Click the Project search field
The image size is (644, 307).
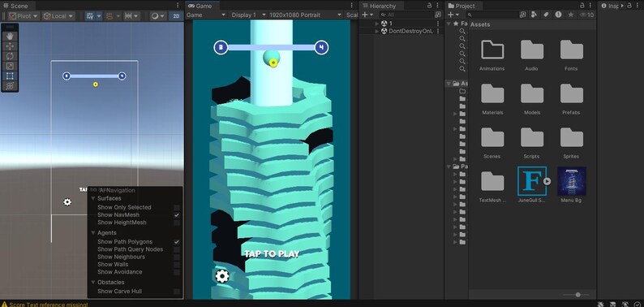(492, 15)
